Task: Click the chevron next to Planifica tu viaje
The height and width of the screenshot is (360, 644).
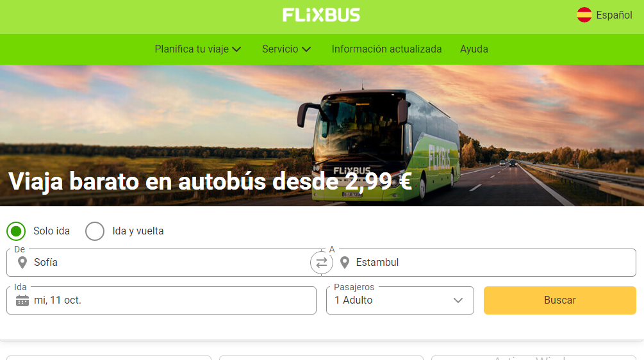Action: point(236,49)
